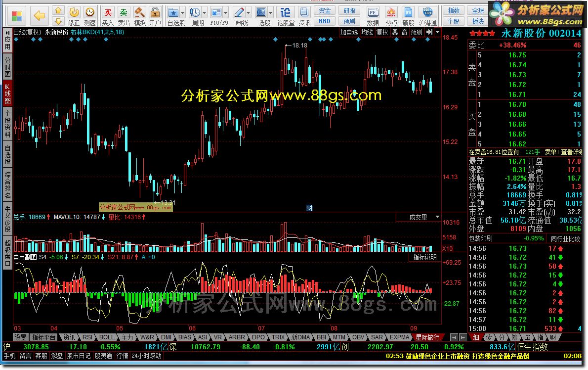Click the 财 marker on the K-line chart

coord(309,208)
